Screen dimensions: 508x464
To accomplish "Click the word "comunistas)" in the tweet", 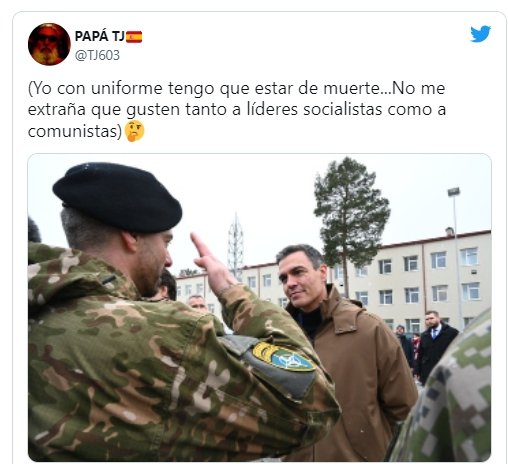I will (75, 131).
